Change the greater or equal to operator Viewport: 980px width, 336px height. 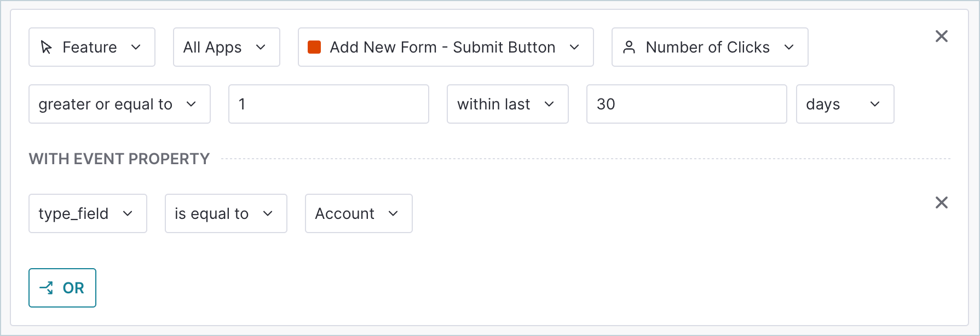click(119, 104)
